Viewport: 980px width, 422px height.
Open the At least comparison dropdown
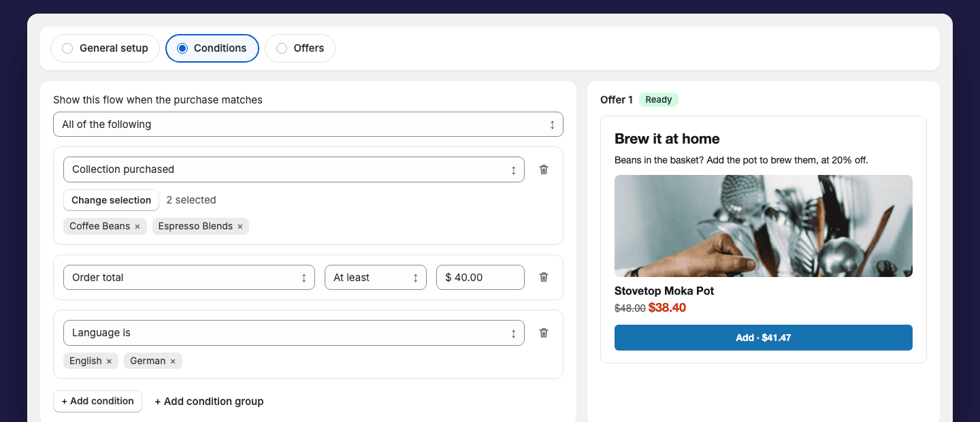(x=376, y=278)
